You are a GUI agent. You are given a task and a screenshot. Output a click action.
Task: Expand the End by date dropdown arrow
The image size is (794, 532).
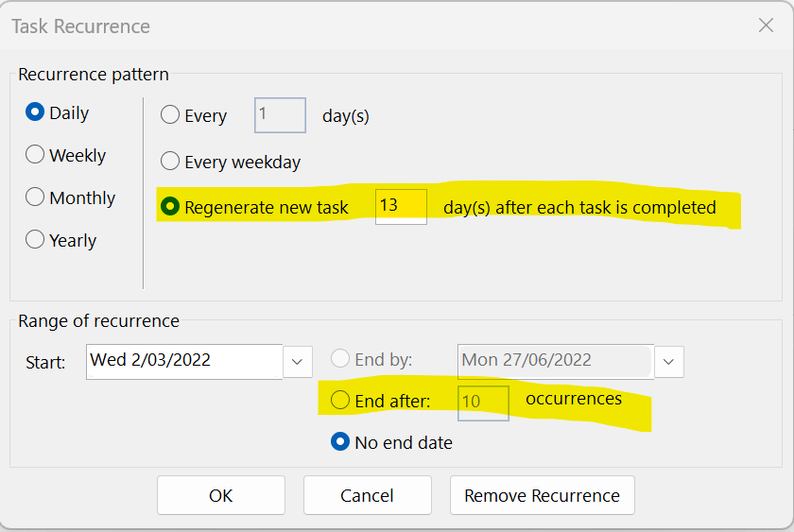pyautogui.click(x=669, y=362)
